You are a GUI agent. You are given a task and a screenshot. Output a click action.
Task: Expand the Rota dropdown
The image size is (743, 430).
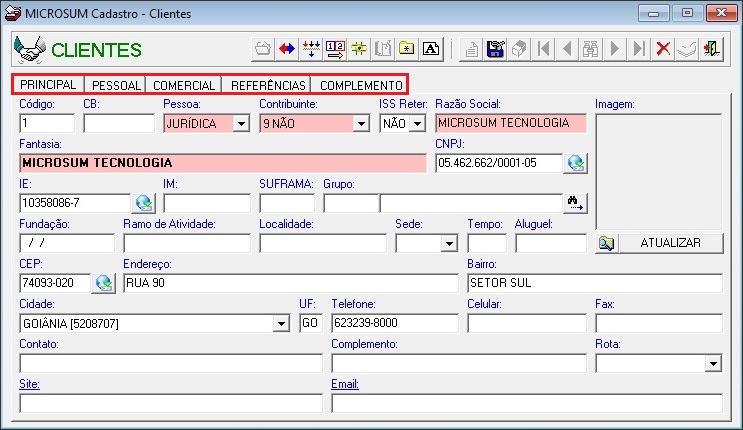713,364
